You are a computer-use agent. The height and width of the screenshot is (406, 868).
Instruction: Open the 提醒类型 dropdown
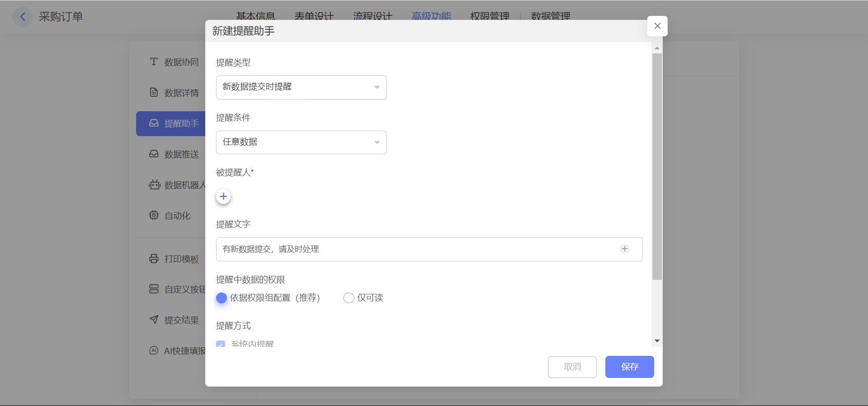[x=301, y=87]
